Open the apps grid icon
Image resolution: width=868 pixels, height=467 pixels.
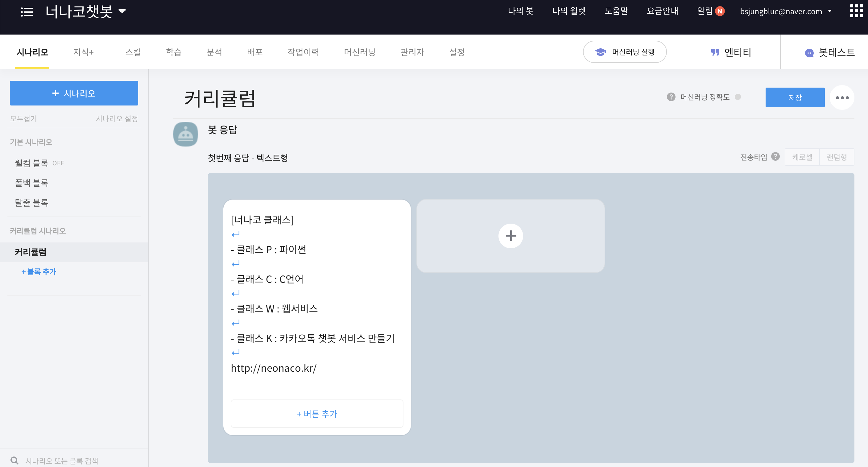click(856, 11)
